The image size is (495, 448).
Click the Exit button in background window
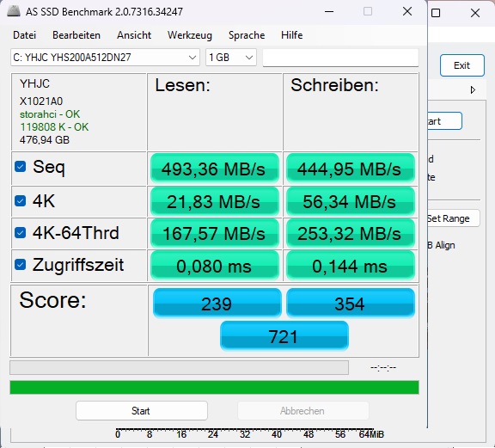(x=461, y=65)
